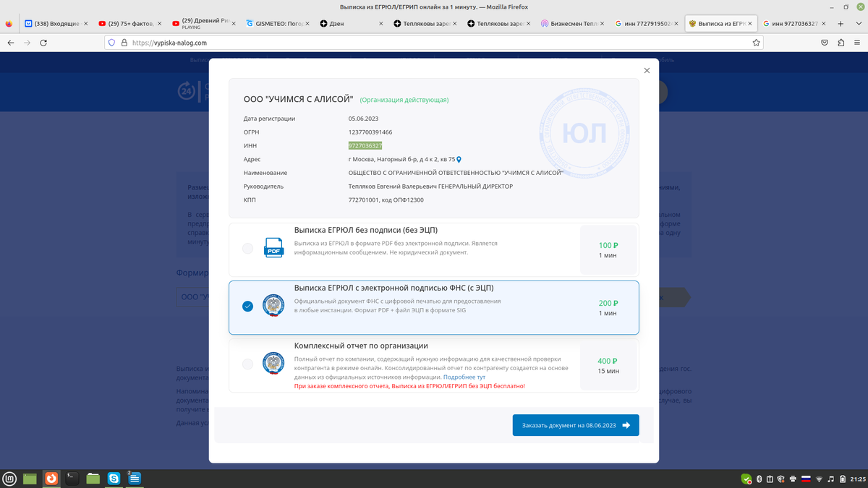Switch to the 75+ фактов YouTube tab
This screenshot has width=868, height=488.
tap(129, 23)
